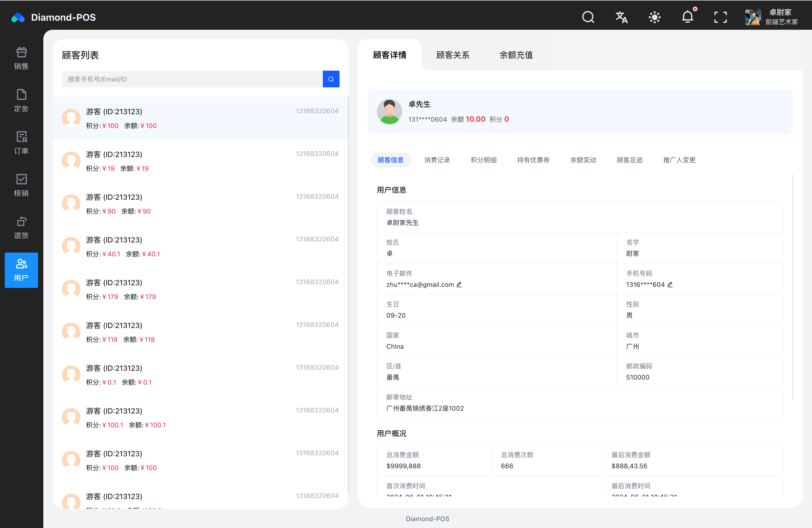This screenshot has width=812, height=528.
Task: Enter fullscreen mode via header icon
Action: point(721,17)
